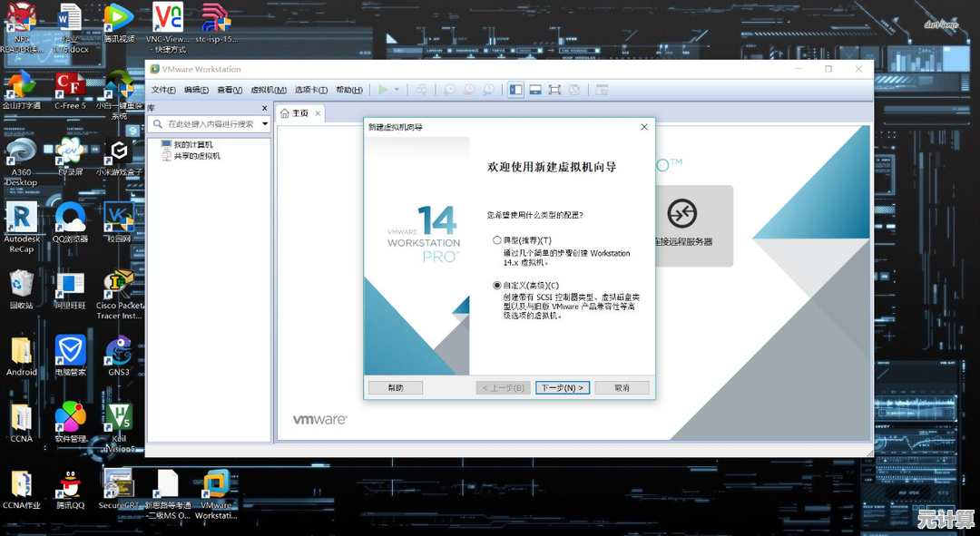Screen dimensions: 980x536
Task: Enter full screen mode from the toolbar
Action: click(554, 90)
